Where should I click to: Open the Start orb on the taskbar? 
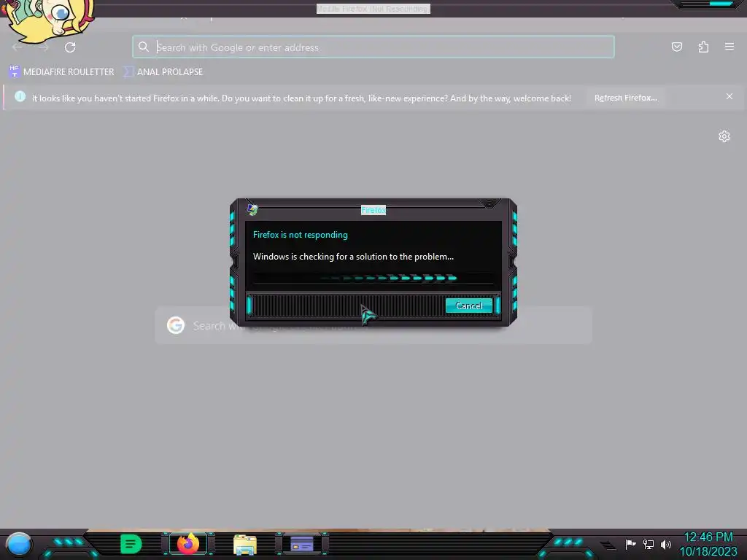click(18, 545)
